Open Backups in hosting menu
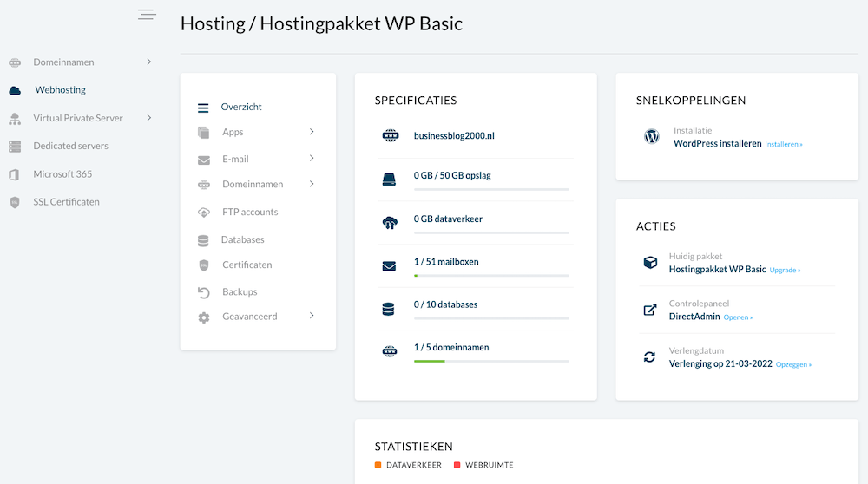Image resolution: width=868 pixels, height=484 pixels. click(x=240, y=292)
